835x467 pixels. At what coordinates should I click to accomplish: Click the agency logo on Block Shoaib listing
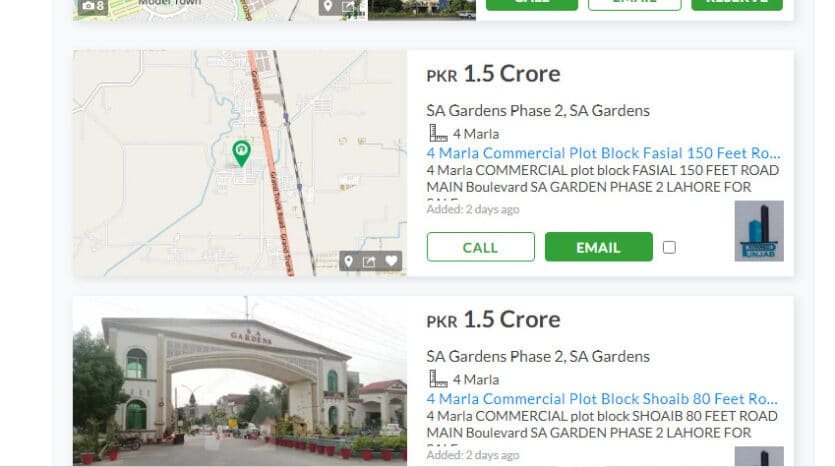[759, 456]
